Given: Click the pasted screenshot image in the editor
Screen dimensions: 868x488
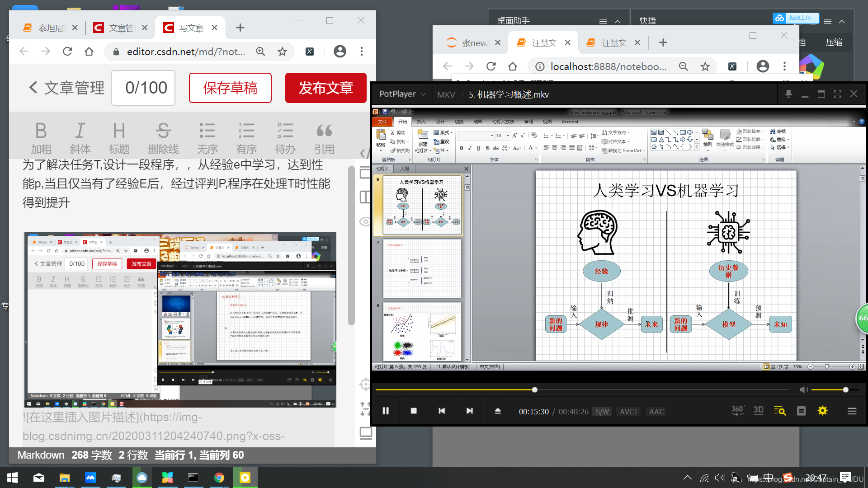Looking at the screenshot, I should (180, 320).
